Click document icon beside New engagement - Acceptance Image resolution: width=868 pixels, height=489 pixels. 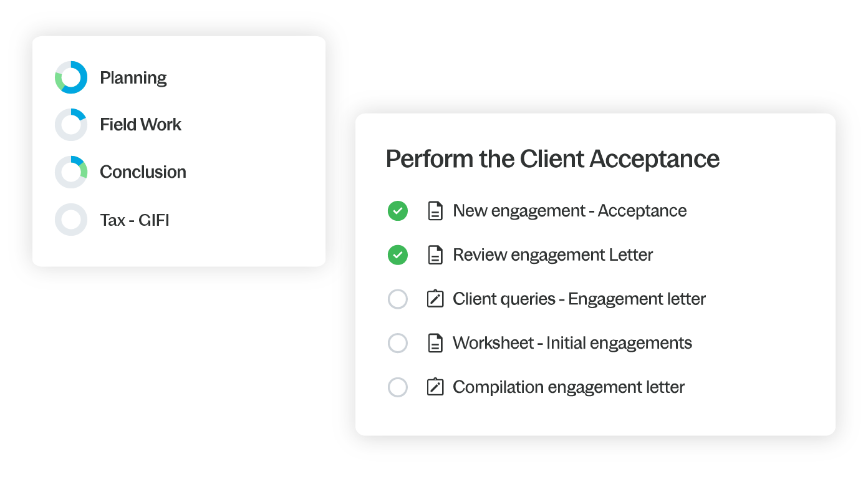435,211
